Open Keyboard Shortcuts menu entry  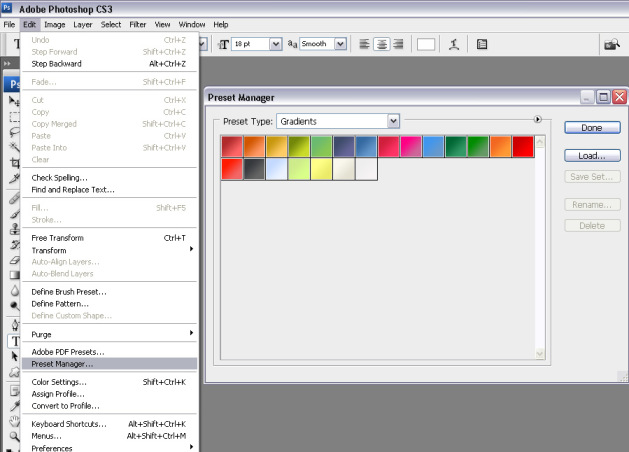pos(108,424)
